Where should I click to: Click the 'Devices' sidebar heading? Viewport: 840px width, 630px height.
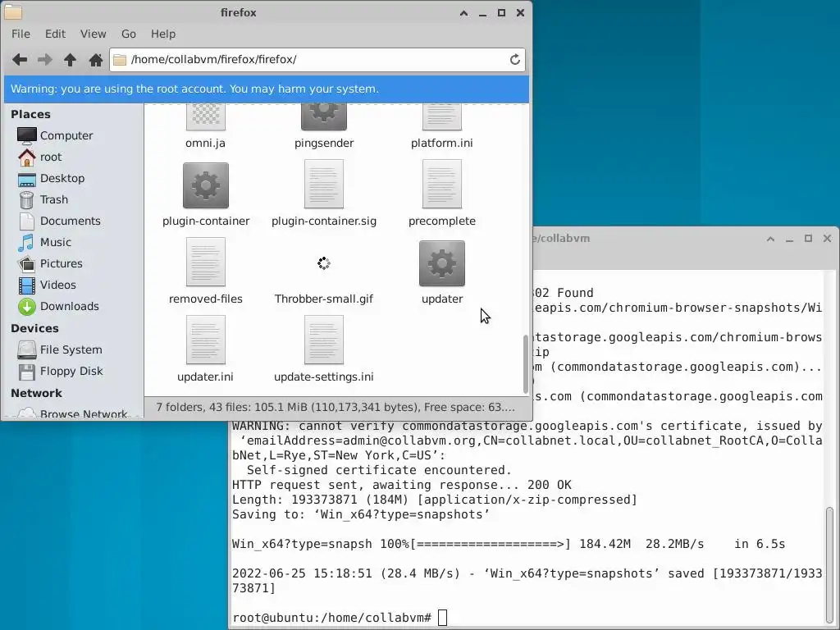34,328
